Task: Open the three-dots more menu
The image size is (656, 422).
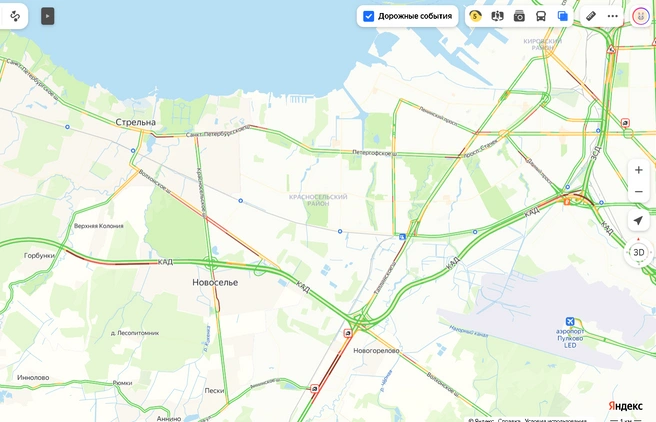Action: tap(612, 16)
